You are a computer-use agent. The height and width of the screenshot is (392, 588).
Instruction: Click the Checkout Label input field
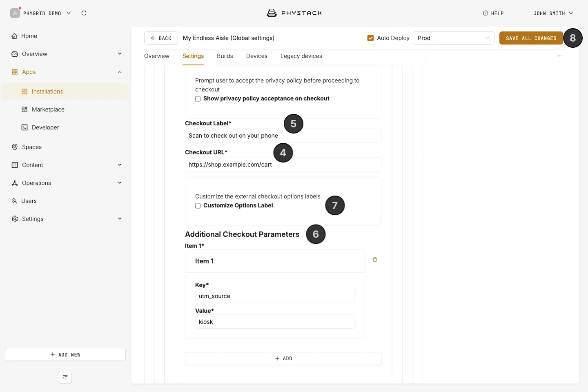coord(283,136)
